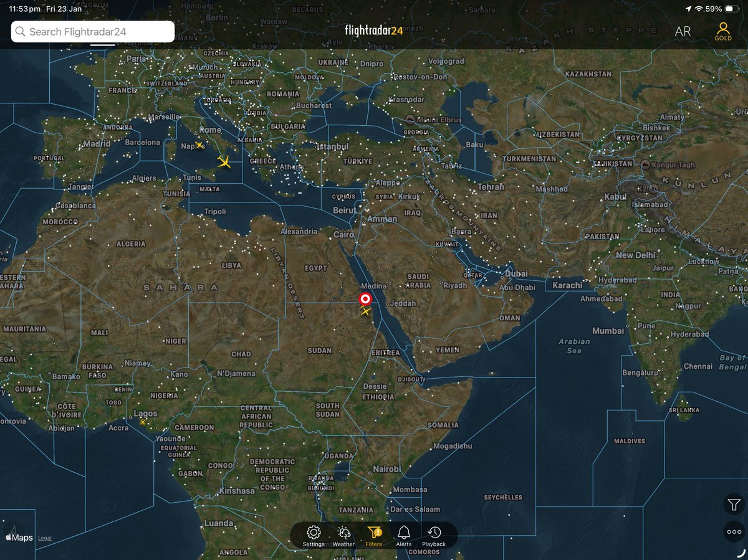Select the small yellow aircraft near Naples
Screen dimensions: 748x560
coord(199,145)
